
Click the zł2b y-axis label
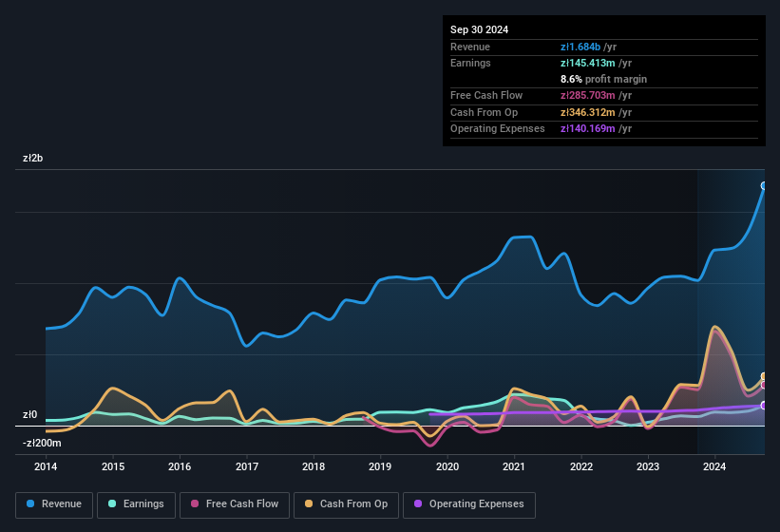(33, 158)
